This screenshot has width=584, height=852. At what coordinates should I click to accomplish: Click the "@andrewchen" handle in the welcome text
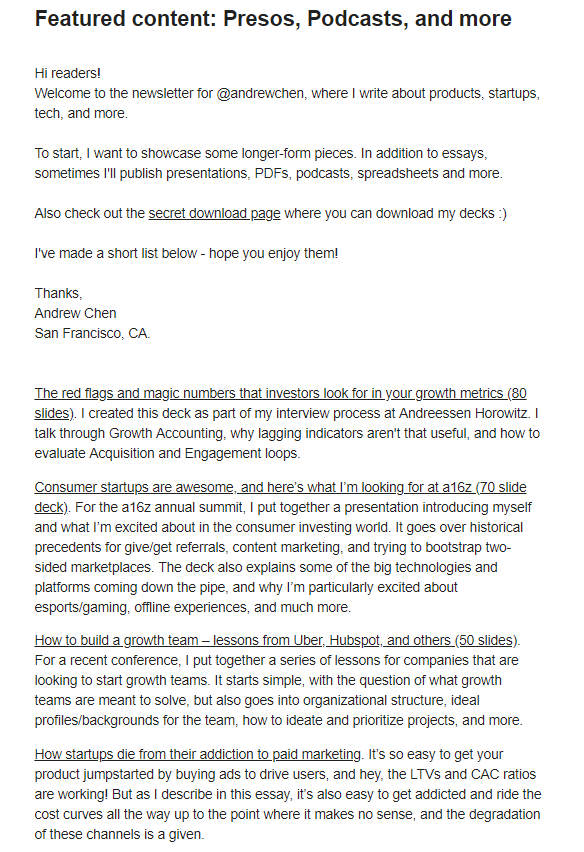(260, 93)
